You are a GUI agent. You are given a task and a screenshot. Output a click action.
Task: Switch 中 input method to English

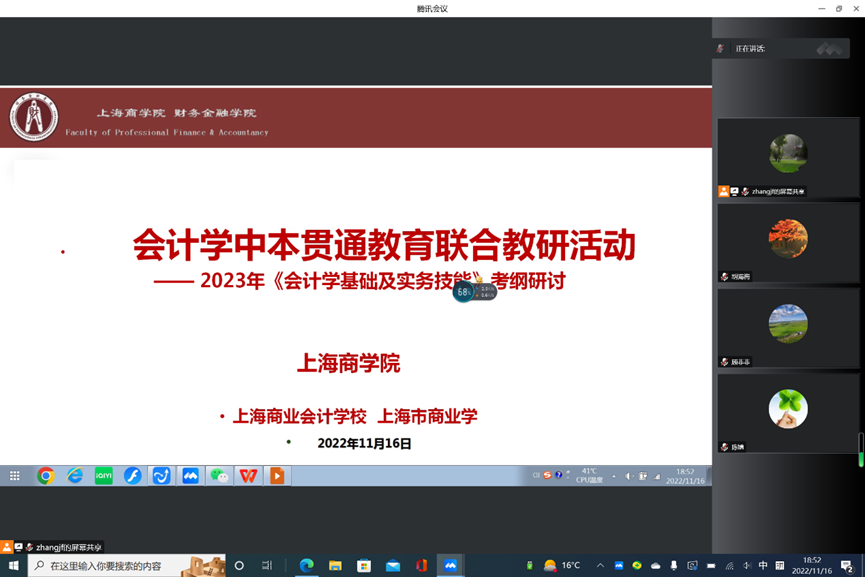coord(762,563)
